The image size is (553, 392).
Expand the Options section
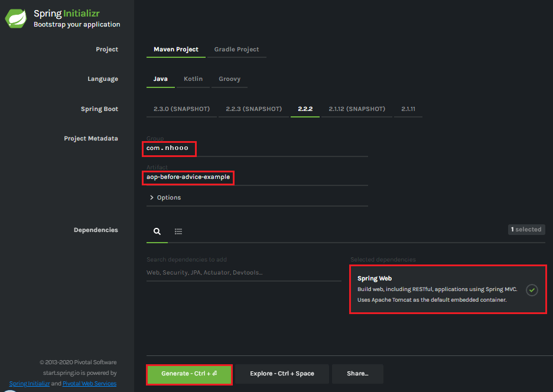165,197
